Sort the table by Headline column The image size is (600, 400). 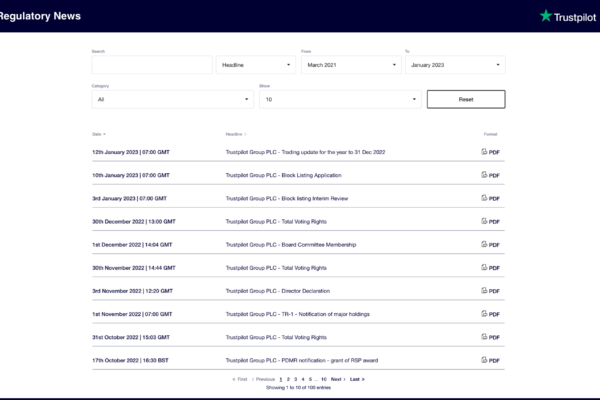click(x=236, y=134)
